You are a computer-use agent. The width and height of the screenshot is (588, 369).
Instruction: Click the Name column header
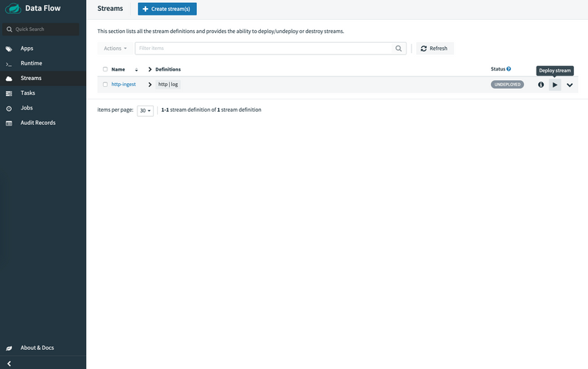tap(118, 69)
